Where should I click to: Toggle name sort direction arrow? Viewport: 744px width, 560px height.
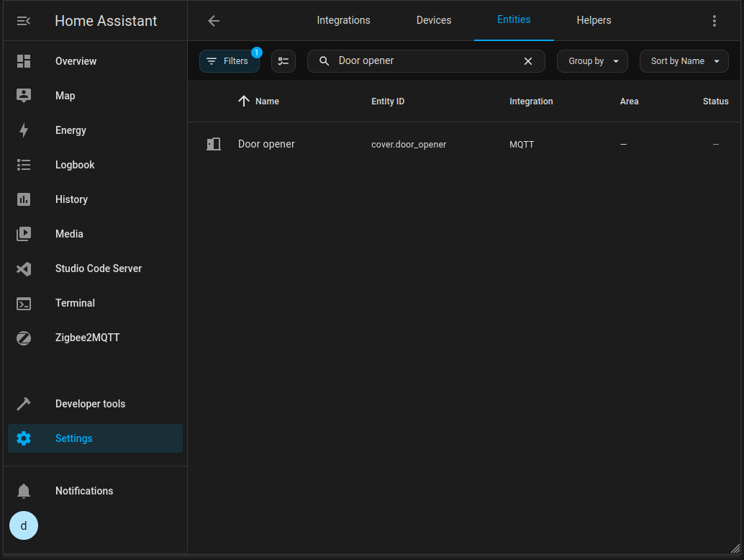(x=244, y=101)
